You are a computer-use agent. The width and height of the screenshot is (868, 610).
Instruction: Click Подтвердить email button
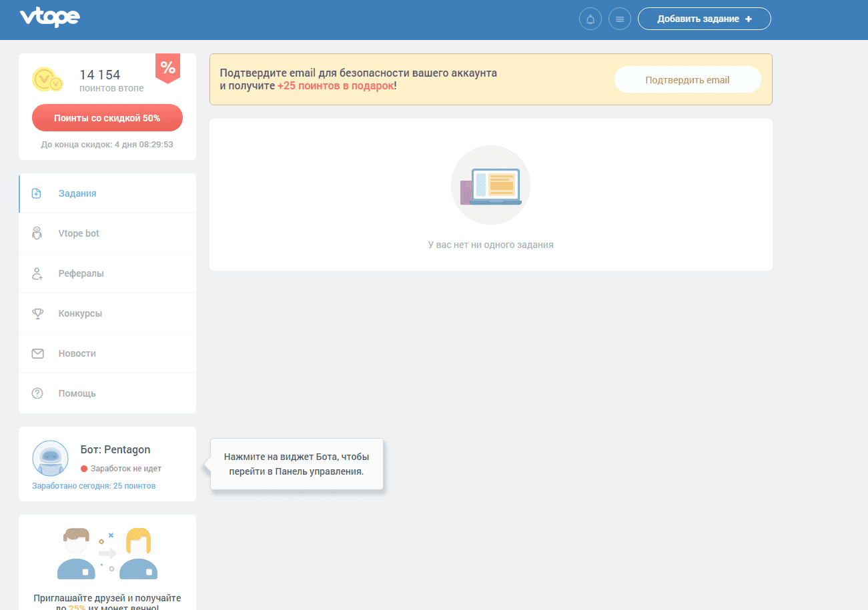coord(687,80)
